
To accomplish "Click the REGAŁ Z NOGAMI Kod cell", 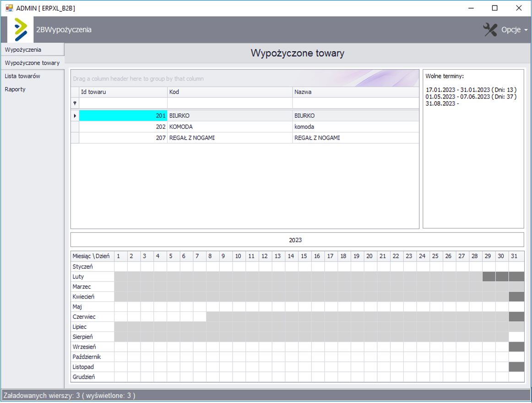I will pos(230,138).
